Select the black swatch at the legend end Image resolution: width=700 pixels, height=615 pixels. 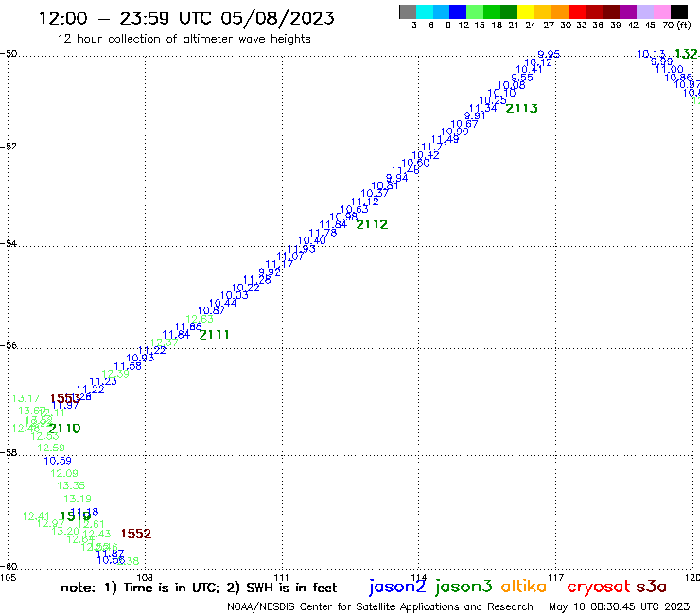pos(679,12)
